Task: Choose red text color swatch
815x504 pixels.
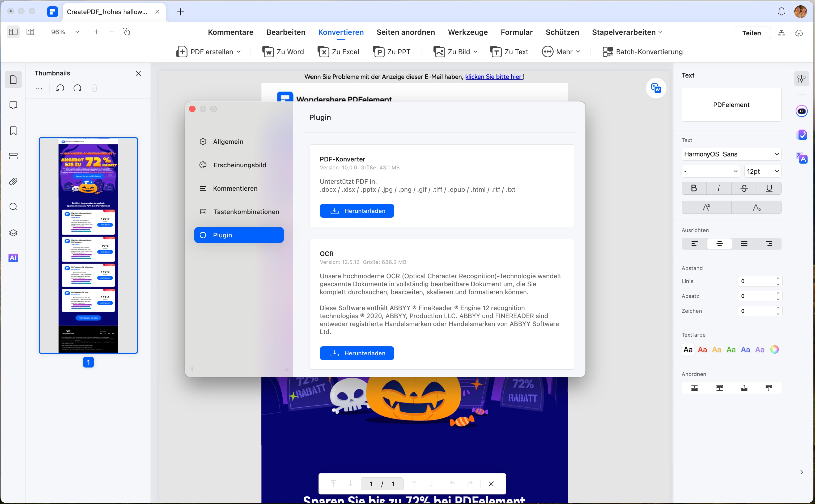Action: (702, 350)
